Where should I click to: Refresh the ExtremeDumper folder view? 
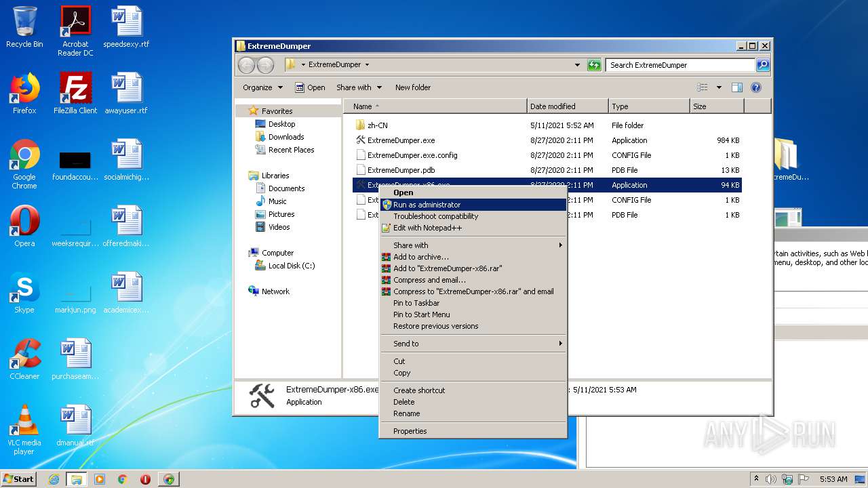594,65
